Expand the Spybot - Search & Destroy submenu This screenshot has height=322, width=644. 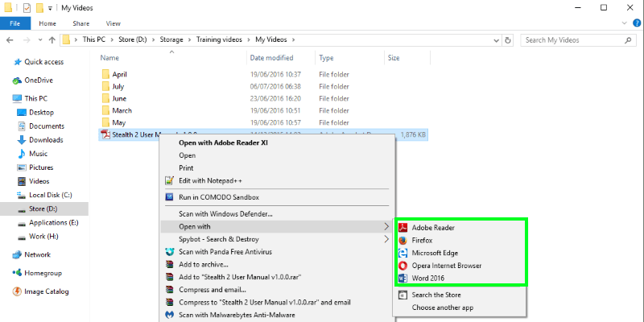[386, 239]
